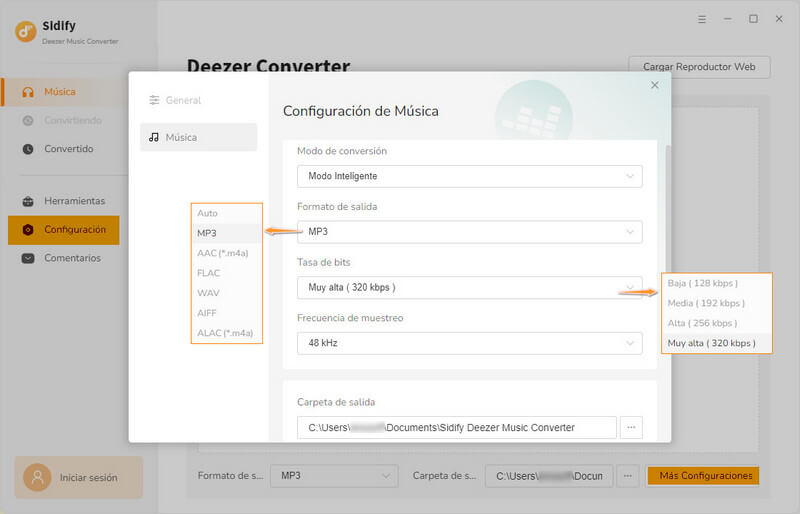This screenshot has height=514, width=800.
Task: Open the Comentarios envelope icon
Action: [x=28, y=258]
